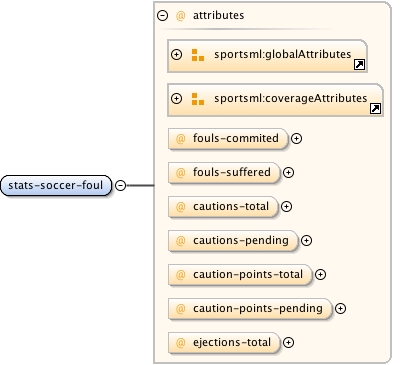
Task: Select the cautions-pending attribute box
Action: (233, 240)
